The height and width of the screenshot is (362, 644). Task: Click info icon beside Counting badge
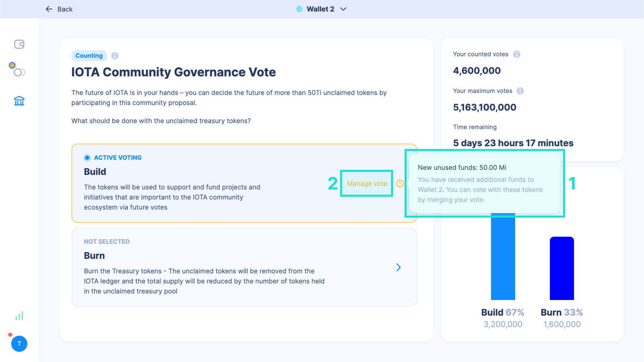(x=115, y=56)
